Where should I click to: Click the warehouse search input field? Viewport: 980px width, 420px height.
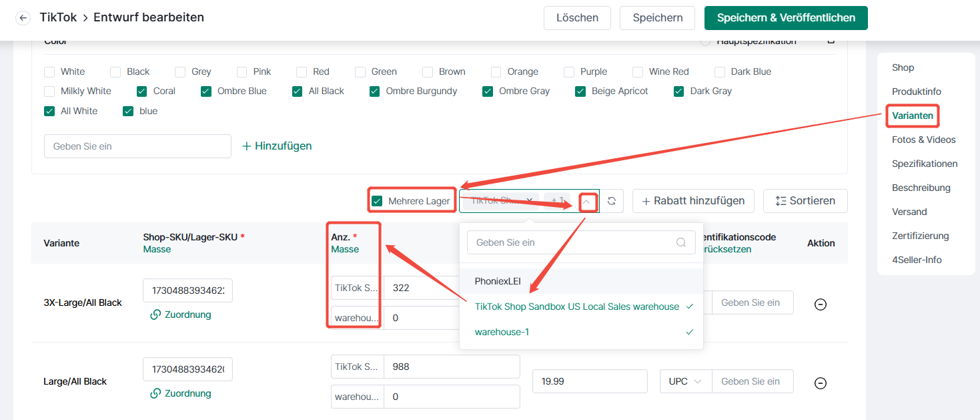click(580, 242)
